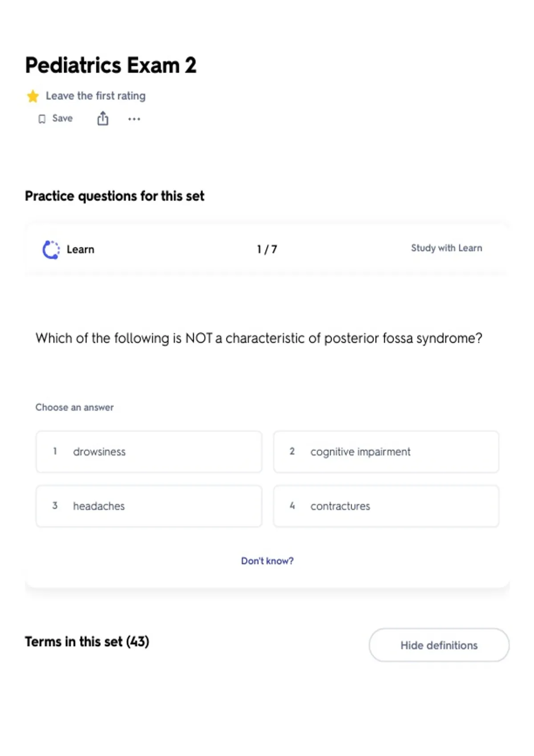Open the three-dot more options menu
The width and height of the screenshot is (534, 756).
(134, 119)
